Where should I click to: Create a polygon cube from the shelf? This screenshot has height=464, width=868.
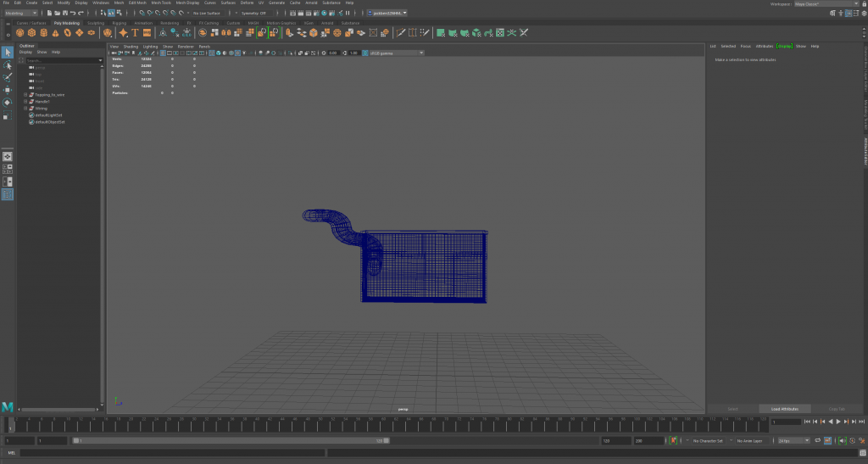31,33
